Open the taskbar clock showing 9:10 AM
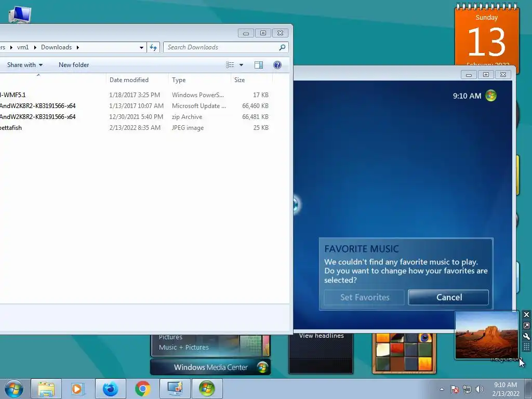Viewport: 532px width, 399px height. [506, 389]
